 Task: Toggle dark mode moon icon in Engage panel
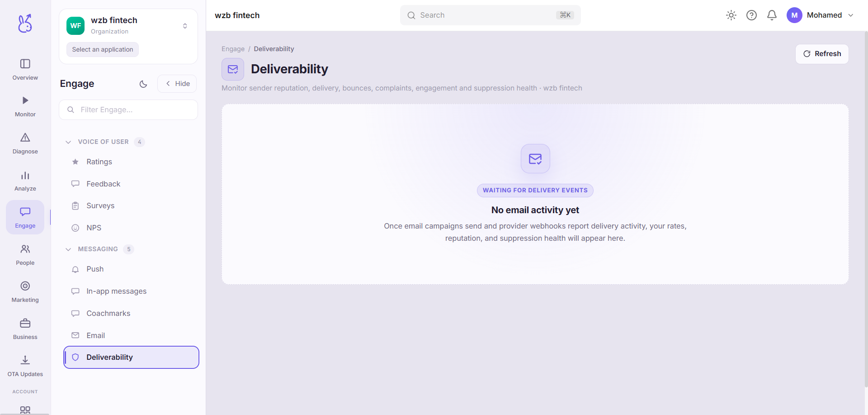[x=143, y=84]
